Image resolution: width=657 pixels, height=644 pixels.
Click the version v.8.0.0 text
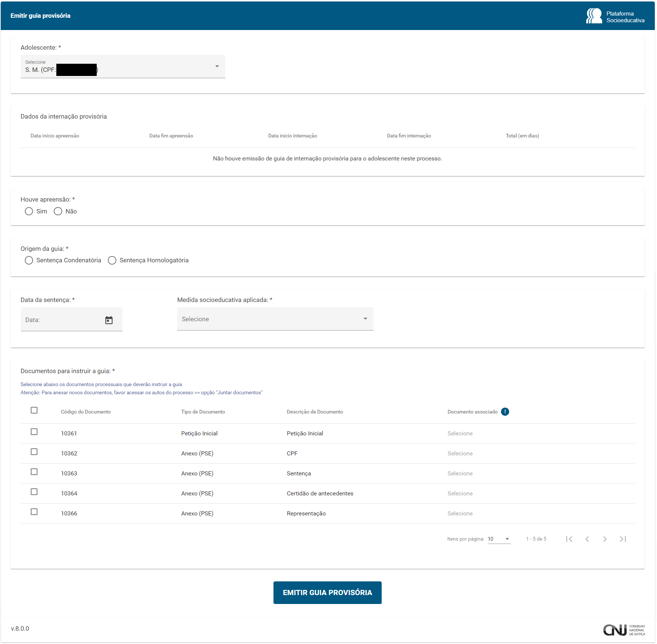pyautogui.click(x=20, y=629)
